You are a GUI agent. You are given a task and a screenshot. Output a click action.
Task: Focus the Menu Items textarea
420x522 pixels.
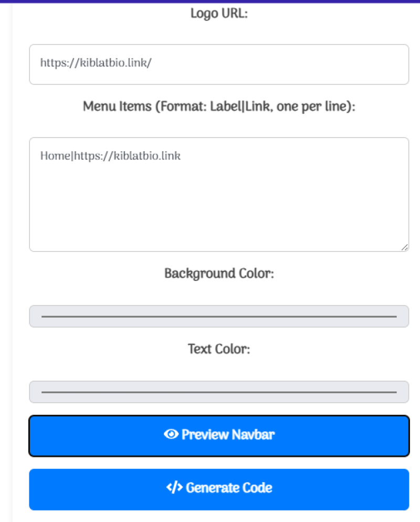tap(219, 194)
